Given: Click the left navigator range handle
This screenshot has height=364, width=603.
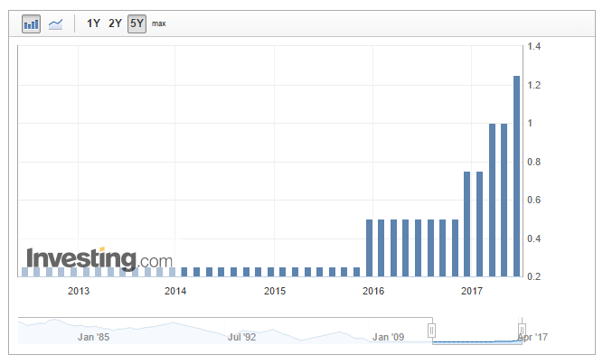Looking at the screenshot, I should [432, 330].
